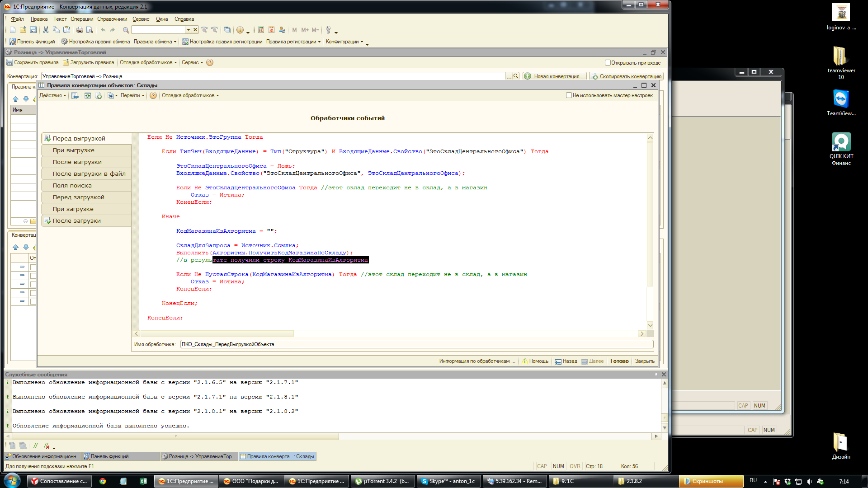Click the info icon in main toolbar
The height and width of the screenshot is (488, 868).
(x=240, y=30)
